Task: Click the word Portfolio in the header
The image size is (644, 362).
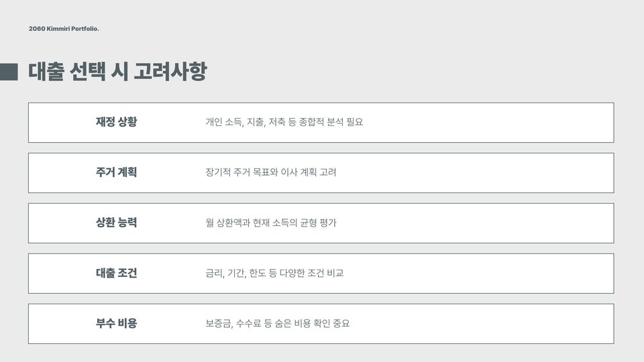Action: pos(85,29)
